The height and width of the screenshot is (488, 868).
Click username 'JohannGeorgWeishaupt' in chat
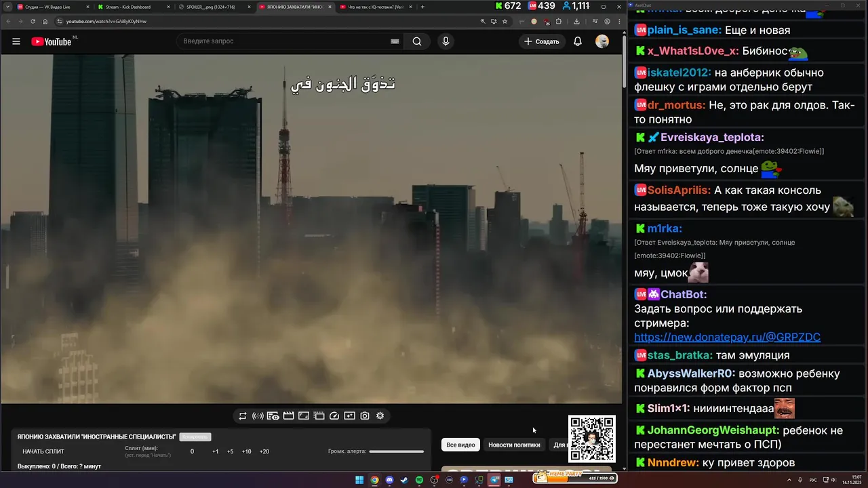click(711, 430)
